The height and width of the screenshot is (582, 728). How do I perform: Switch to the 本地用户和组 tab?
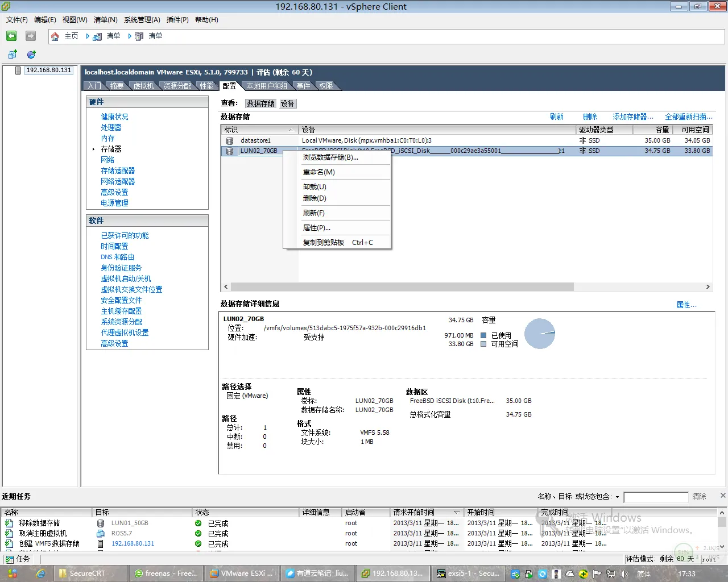(267, 86)
